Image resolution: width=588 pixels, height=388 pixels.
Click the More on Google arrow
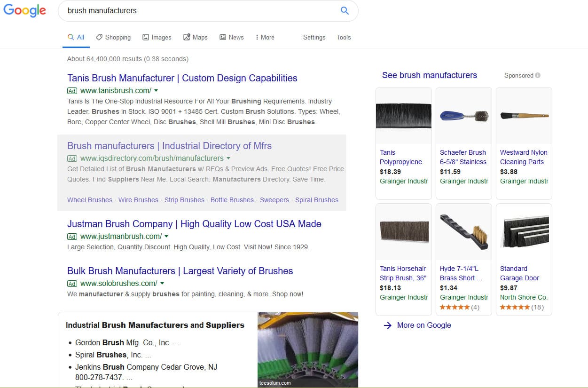click(388, 325)
